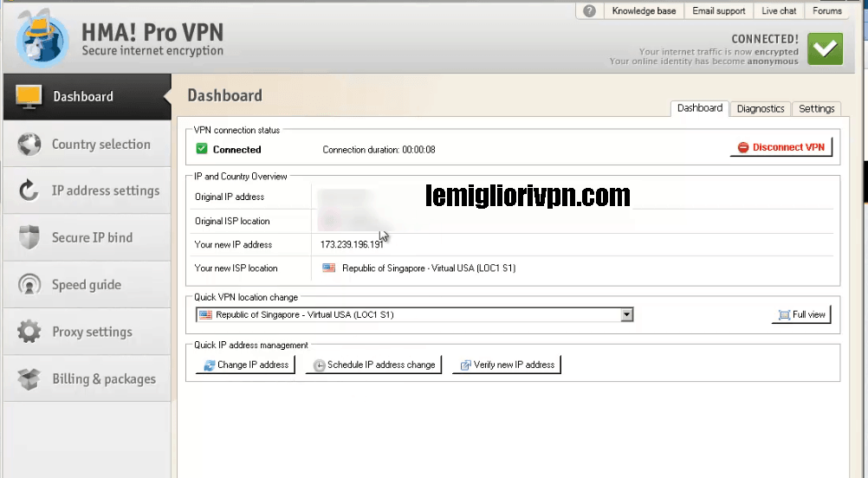Click the Secure IP bind shield icon
This screenshot has width=868, height=478.
[29, 237]
